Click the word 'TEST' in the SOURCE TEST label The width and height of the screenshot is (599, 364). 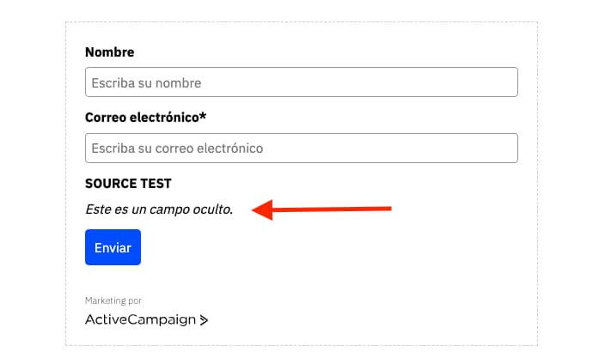[155, 184]
